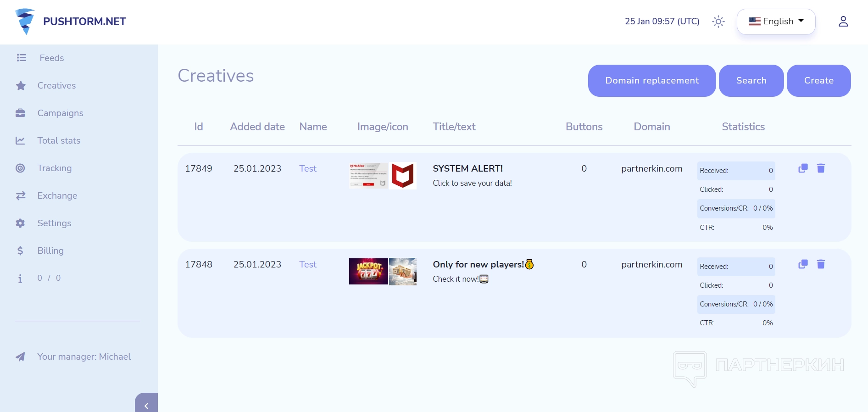This screenshot has width=868, height=412.
Task: Click the Create button
Action: tap(818, 81)
